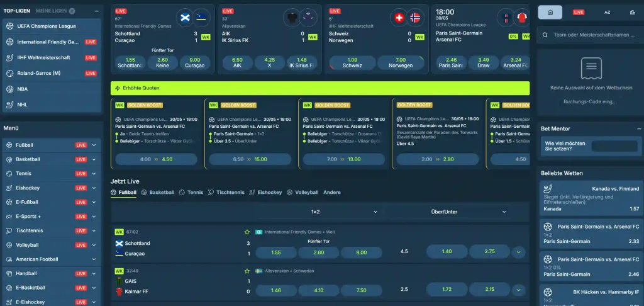Expand the Fußball menu chevron

point(94,145)
